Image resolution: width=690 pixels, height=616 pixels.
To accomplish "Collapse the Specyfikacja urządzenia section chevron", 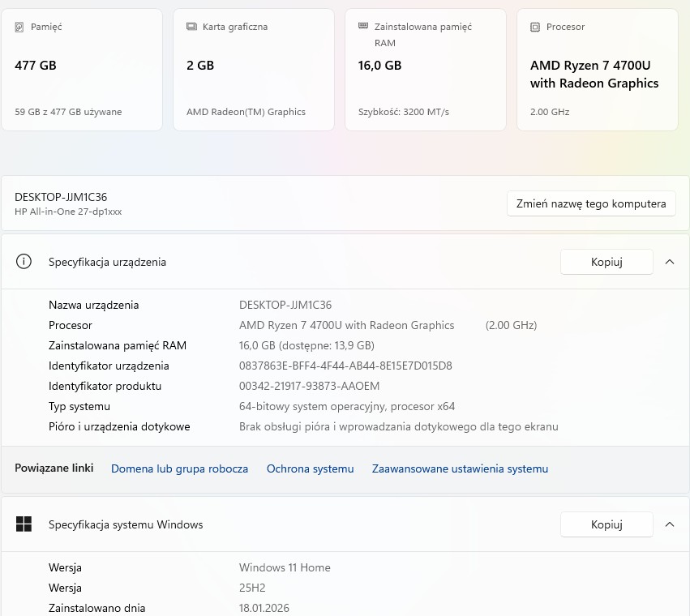I will 670,262.
